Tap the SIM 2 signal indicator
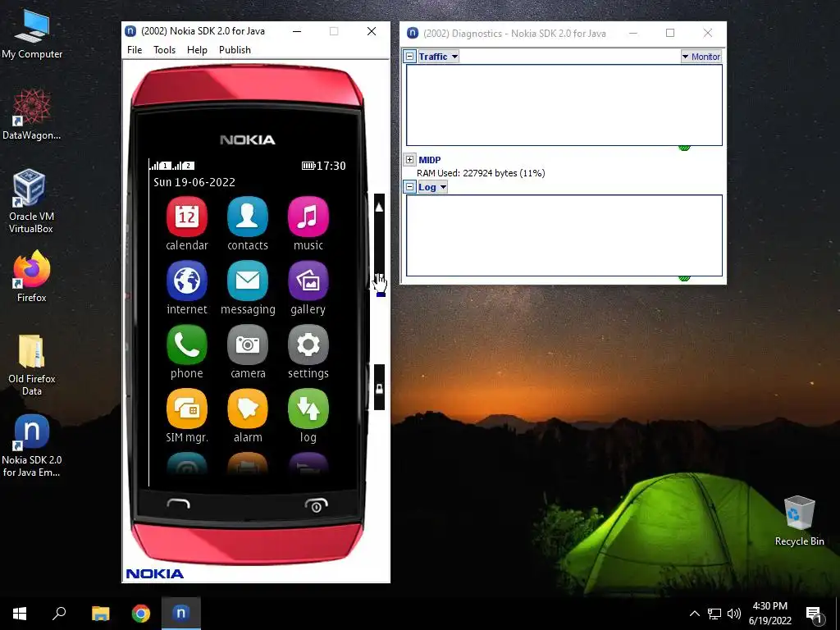This screenshot has height=630, width=840. [x=184, y=166]
